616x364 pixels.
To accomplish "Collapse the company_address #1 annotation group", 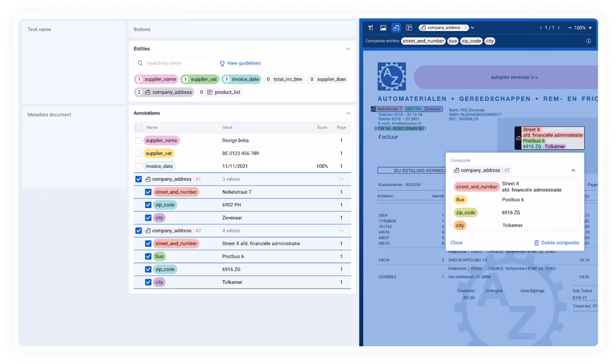I will (341, 179).
